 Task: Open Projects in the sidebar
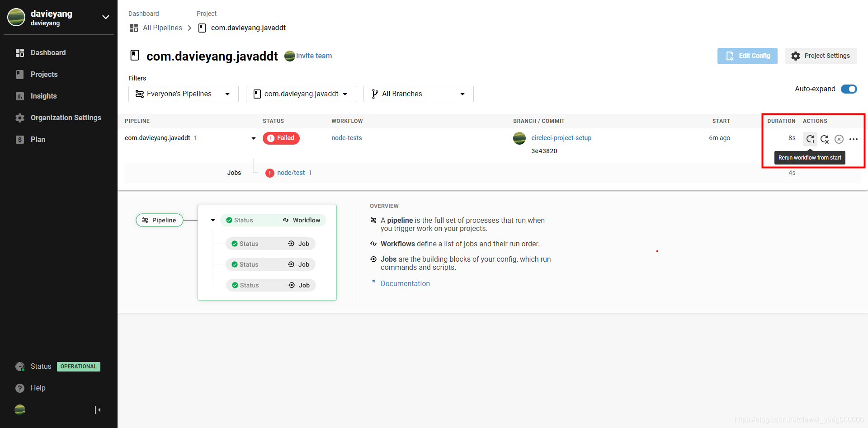[44, 75]
